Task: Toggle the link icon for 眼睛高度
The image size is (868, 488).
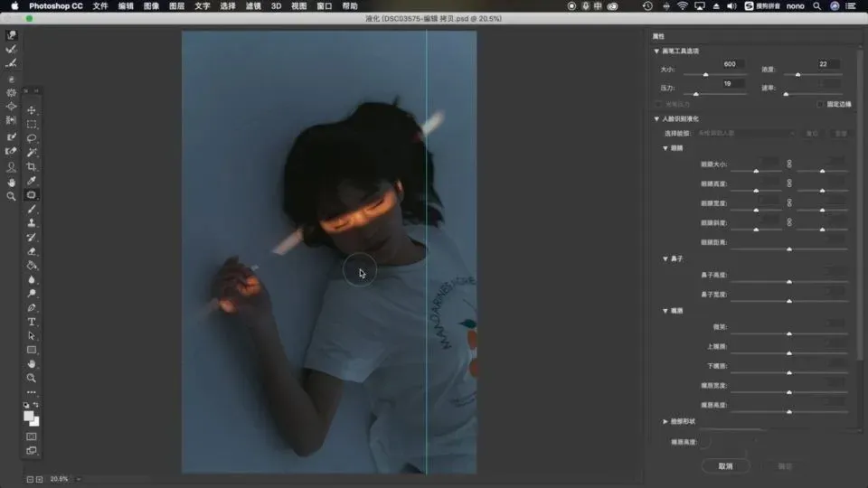Action: (x=789, y=183)
